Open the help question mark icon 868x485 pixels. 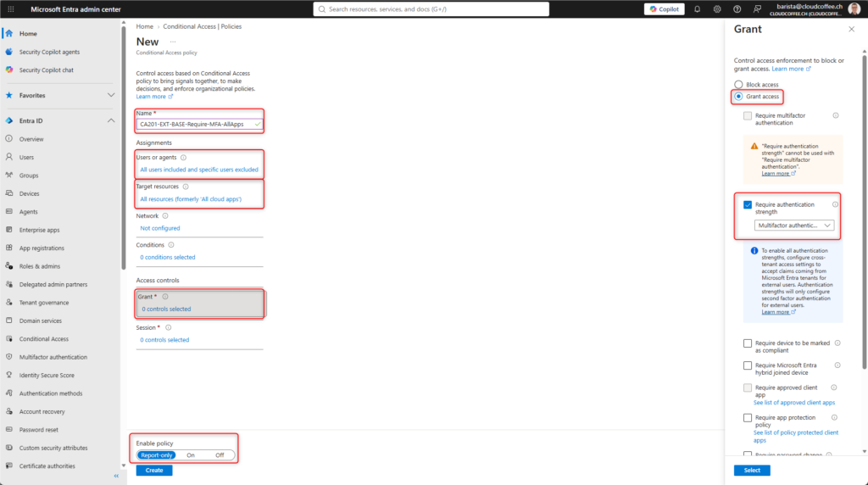737,9
